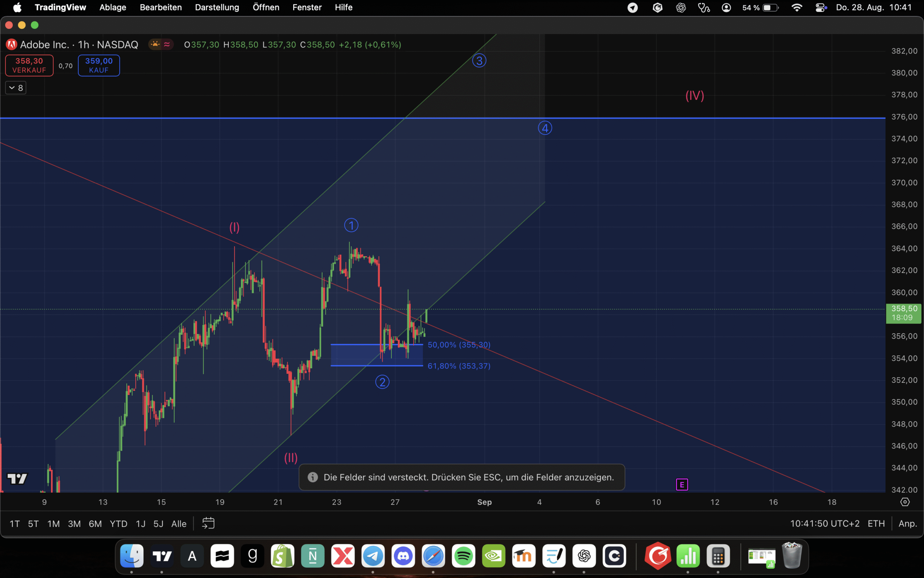Open the go-to-date calendar icon
This screenshot has height=578, width=924.
coord(208,523)
